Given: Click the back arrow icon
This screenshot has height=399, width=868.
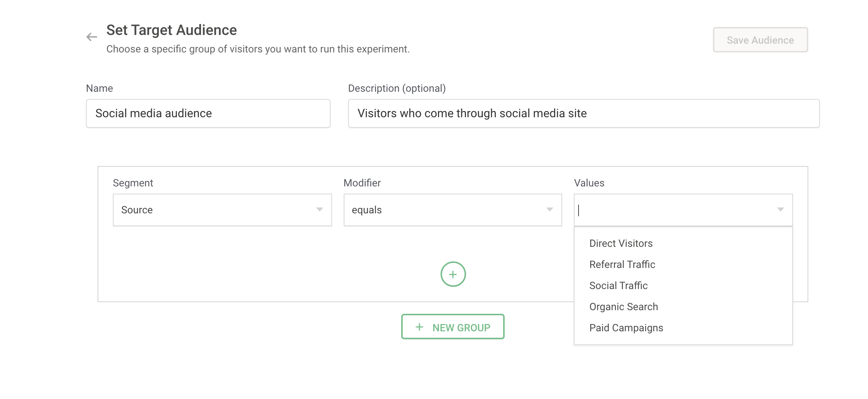Looking at the screenshot, I should 92,37.
